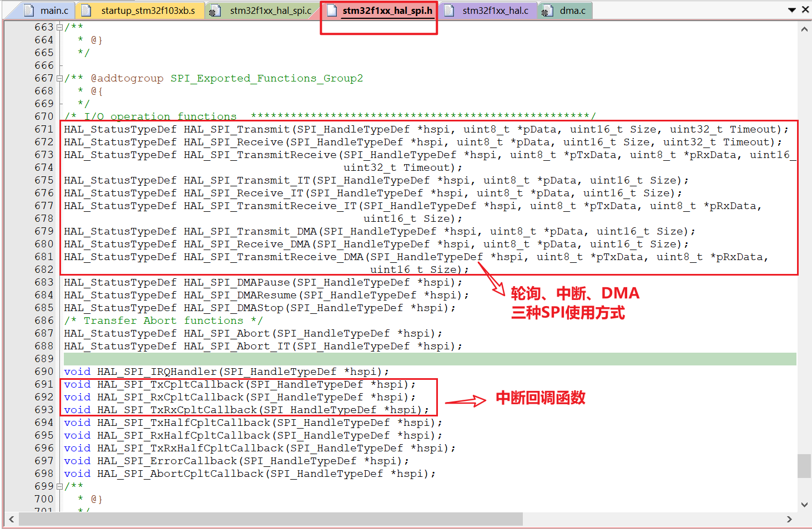Click HAL_SPI_TransmitReceive_IT on line 677
The height and width of the screenshot is (529, 812).
click(x=270, y=206)
